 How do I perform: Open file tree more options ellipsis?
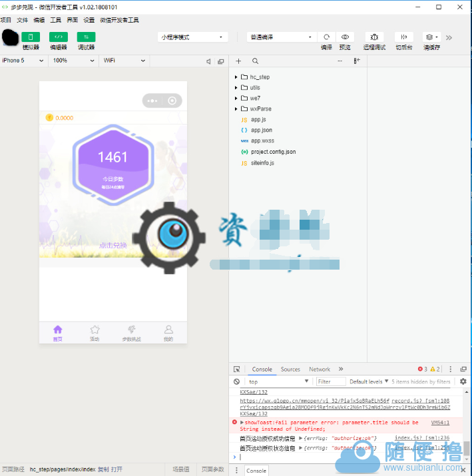pyautogui.click(x=340, y=61)
